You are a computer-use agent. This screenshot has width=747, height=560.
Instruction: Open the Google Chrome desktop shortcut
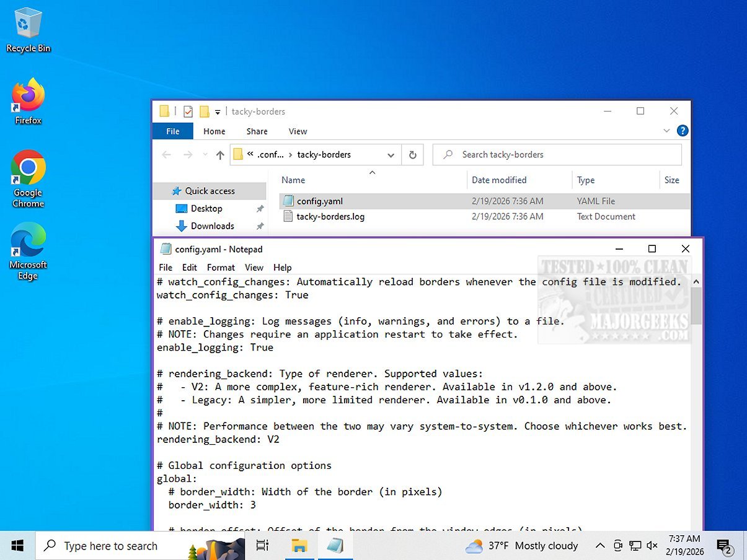point(28,177)
